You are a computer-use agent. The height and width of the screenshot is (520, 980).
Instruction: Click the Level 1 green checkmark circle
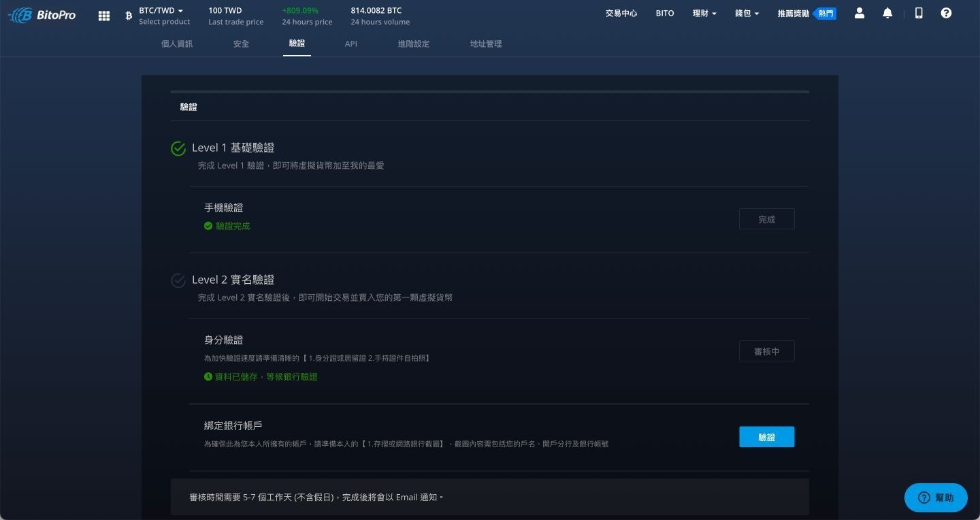[x=178, y=148]
